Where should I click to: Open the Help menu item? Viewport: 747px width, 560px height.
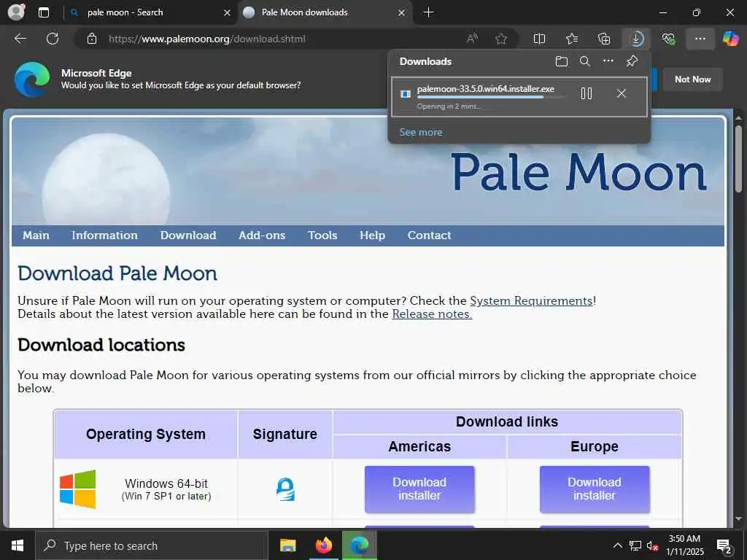click(372, 236)
